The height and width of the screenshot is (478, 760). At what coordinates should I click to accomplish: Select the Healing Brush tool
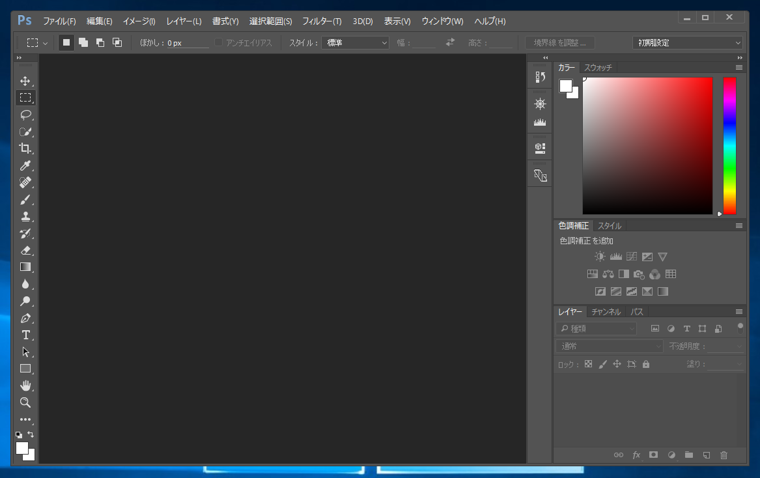click(x=25, y=183)
